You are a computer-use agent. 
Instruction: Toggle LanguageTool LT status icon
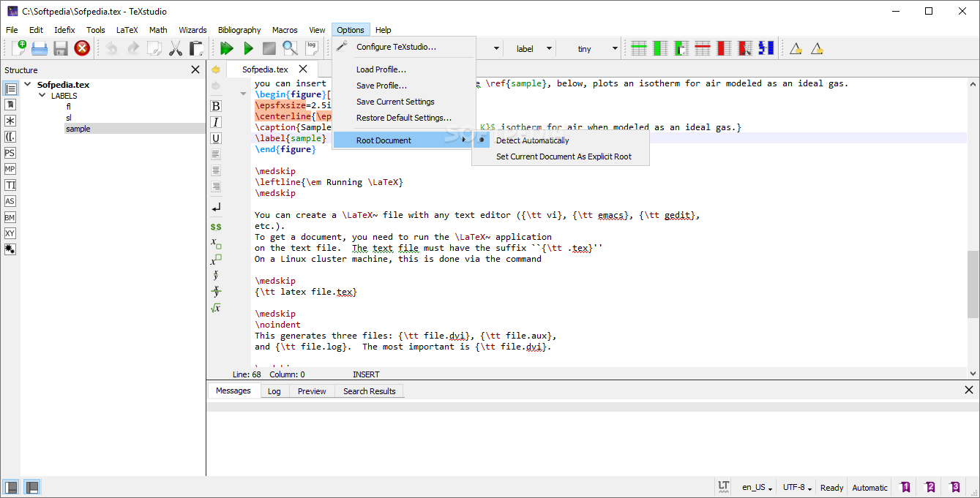[x=724, y=487]
